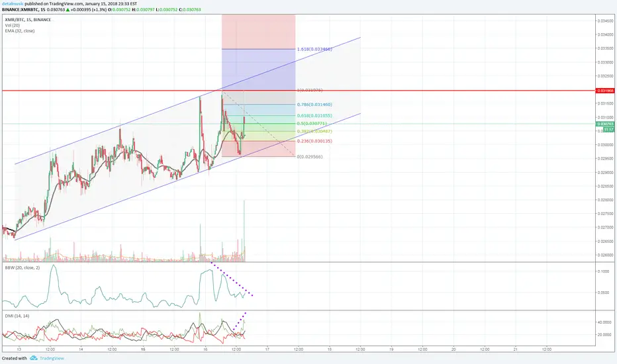The width and height of the screenshot is (617, 364).
Task: Click the Vol (20) indicator label
Action: 12,25
